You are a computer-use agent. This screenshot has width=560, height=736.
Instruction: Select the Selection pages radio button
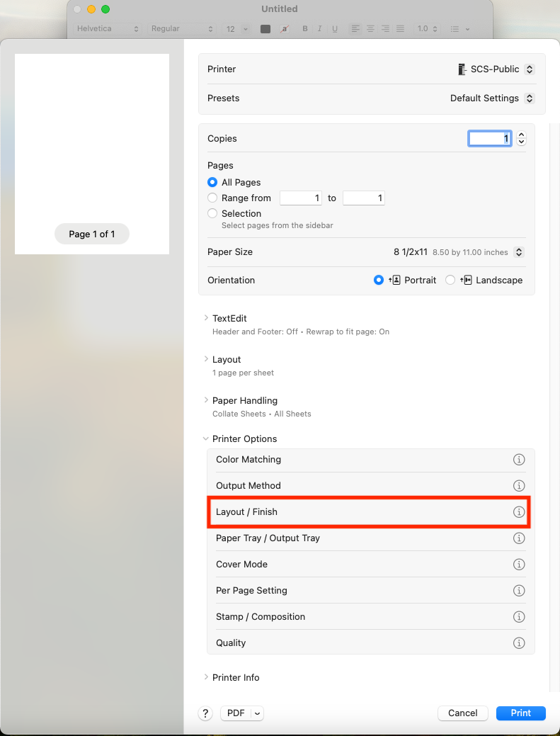coord(212,213)
